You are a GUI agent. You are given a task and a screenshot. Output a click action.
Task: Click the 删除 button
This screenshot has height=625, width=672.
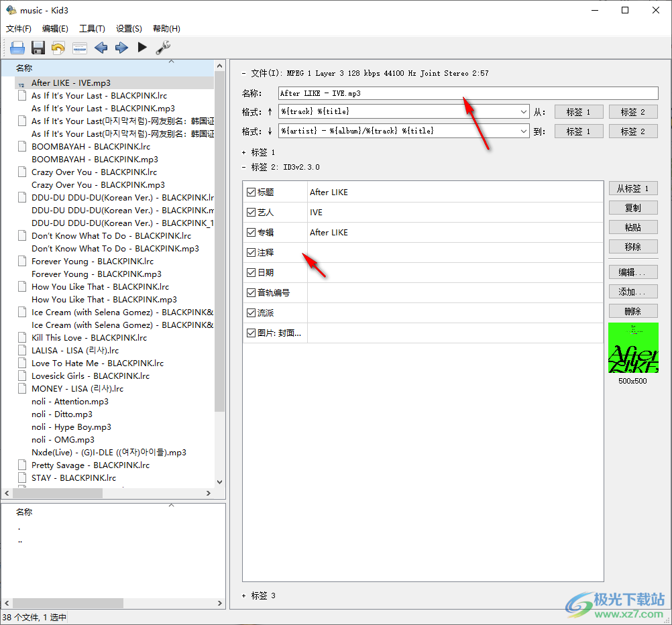633,311
